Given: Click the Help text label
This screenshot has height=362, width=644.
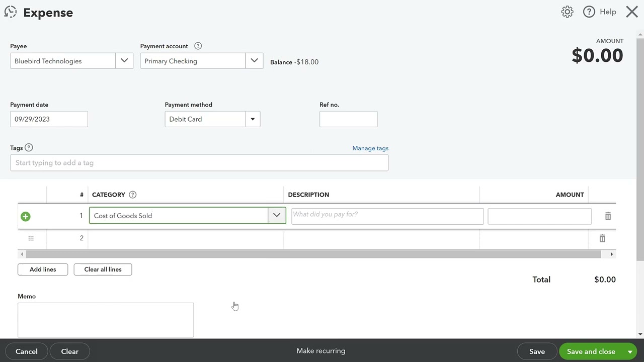Looking at the screenshot, I should click(x=608, y=12).
